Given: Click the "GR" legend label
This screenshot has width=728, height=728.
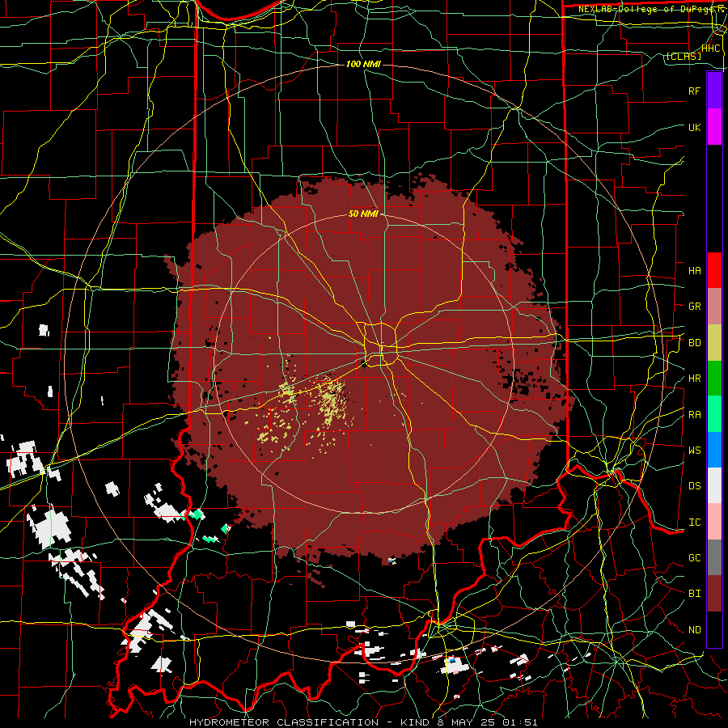Looking at the screenshot, I should (694, 307).
